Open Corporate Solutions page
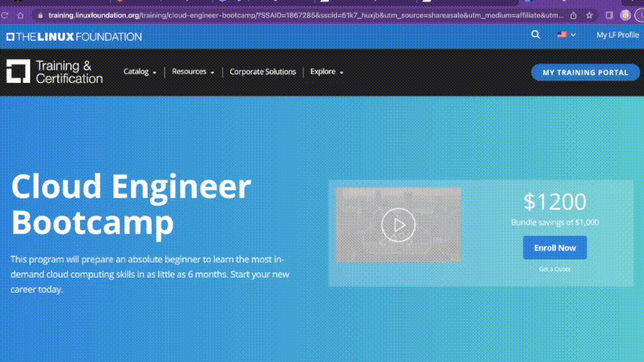The image size is (644, 362). tap(262, 72)
